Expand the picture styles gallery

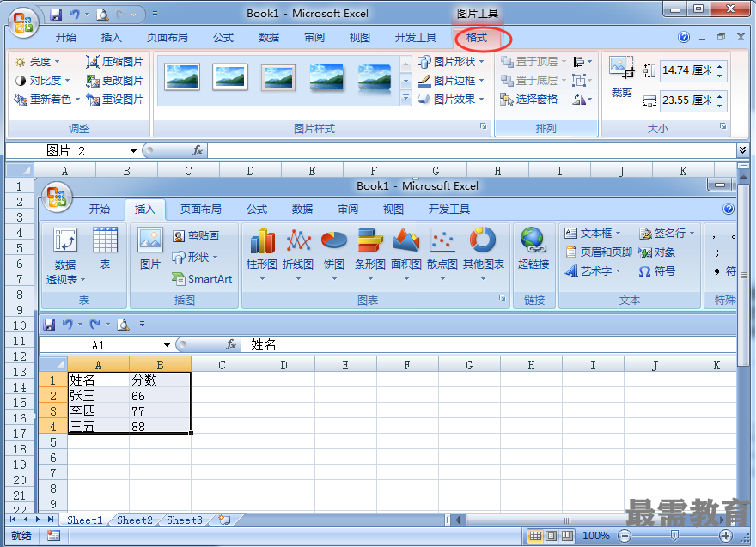tap(406, 98)
